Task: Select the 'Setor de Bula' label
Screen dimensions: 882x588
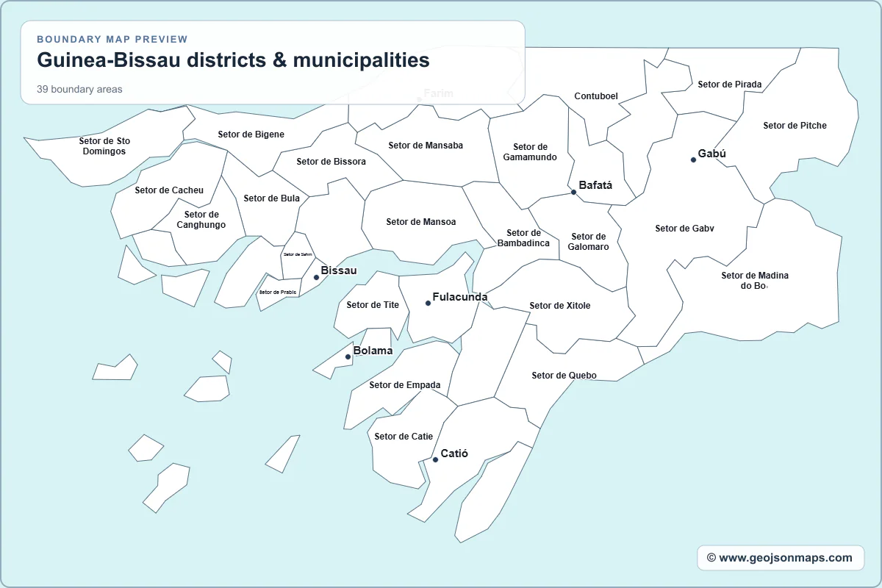Action: coord(271,198)
